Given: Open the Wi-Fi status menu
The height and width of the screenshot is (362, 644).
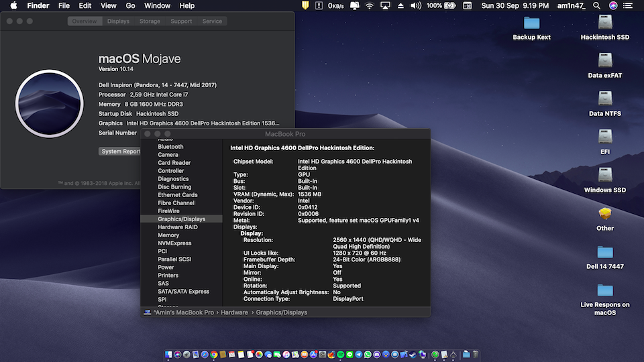Looking at the screenshot, I should click(369, 5).
